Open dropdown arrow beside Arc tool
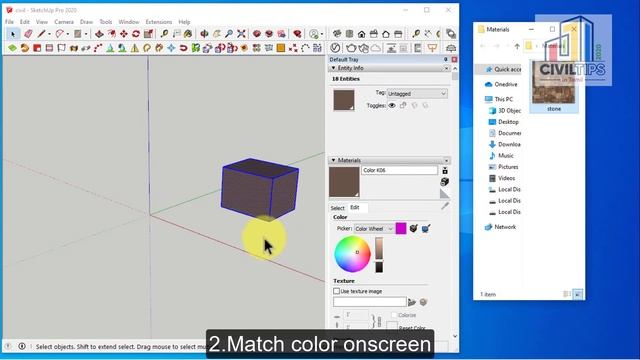 68,34
